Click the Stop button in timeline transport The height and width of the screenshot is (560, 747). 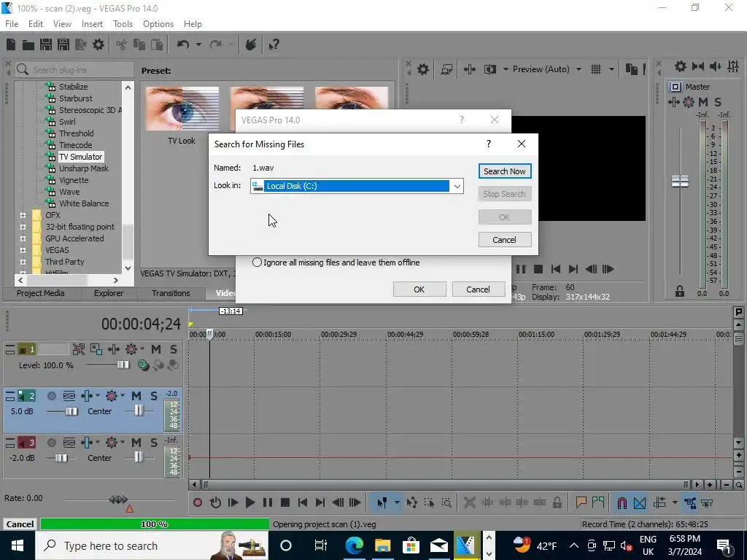(x=285, y=502)
